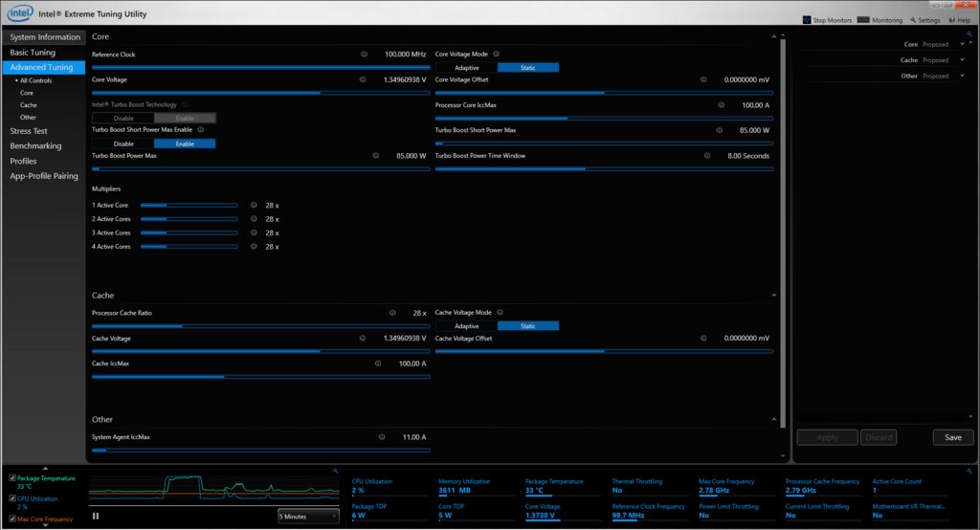Click info icon for 3 Active Cores multiplier
This screenshot has height=530, width=980.
tap(254, 232)
